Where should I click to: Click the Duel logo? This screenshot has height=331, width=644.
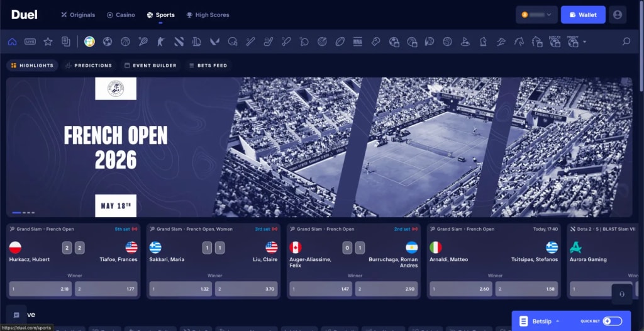coord(25,15)
